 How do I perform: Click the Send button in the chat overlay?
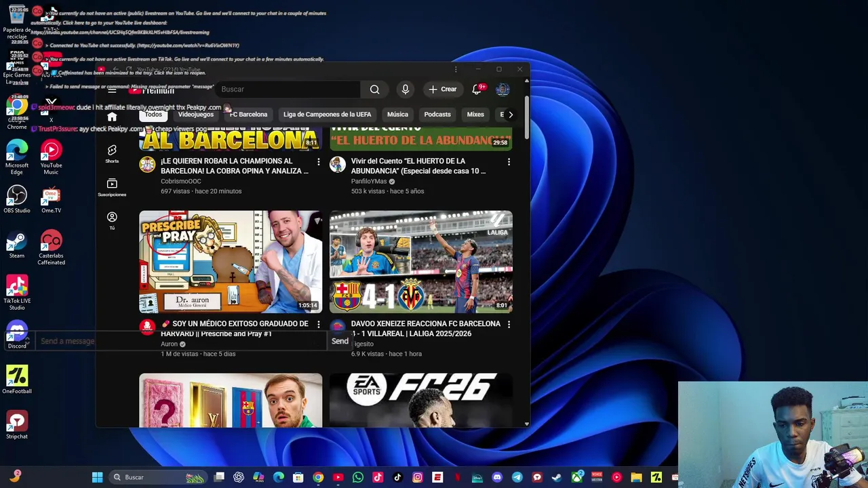click(x=340, y=341)
